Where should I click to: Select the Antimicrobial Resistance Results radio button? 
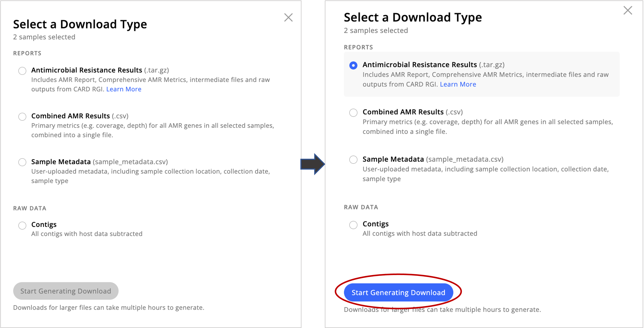[x=22, y=71]
